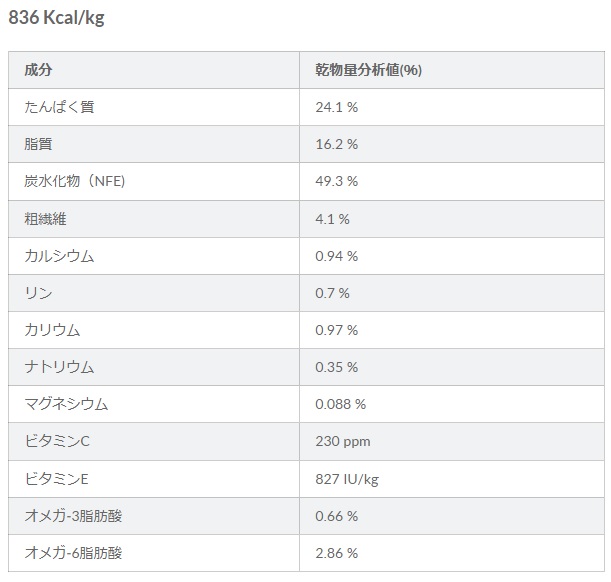Screen dimensions: 611x582
Task: Click the 827 IU/kg vitamin E value
Action: point(347,479)
